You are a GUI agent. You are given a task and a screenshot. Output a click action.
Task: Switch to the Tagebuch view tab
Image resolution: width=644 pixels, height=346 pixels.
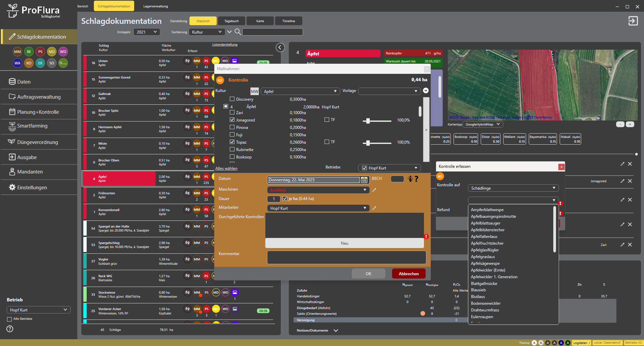[231, 21]
